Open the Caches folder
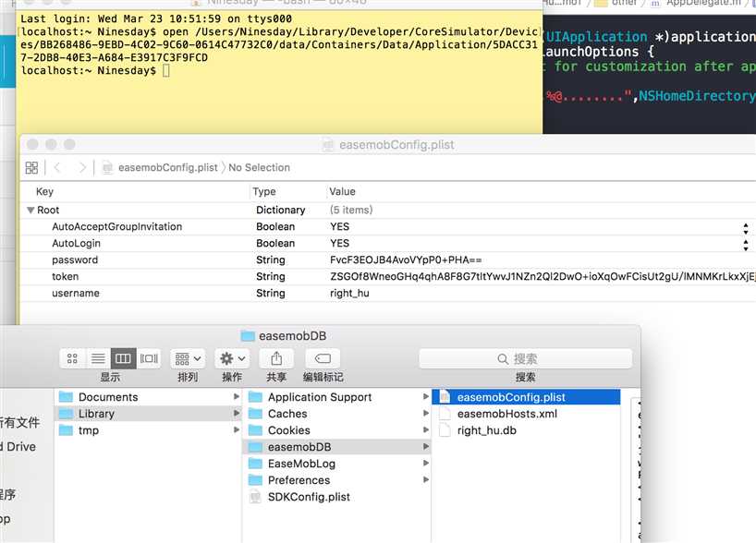Image resolution: width=756 pixels, height=543 pixels. [x=337, y=414]
